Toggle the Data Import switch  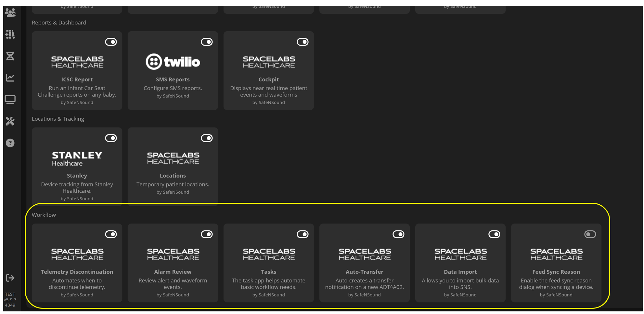(x=494, y=234)
